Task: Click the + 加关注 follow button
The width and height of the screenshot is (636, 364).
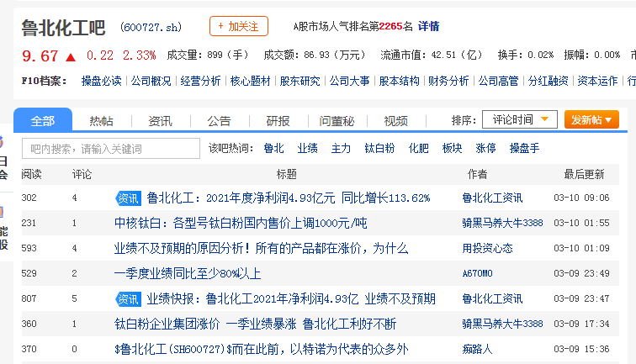Action: pyautogui.click(x=238, y=26)
